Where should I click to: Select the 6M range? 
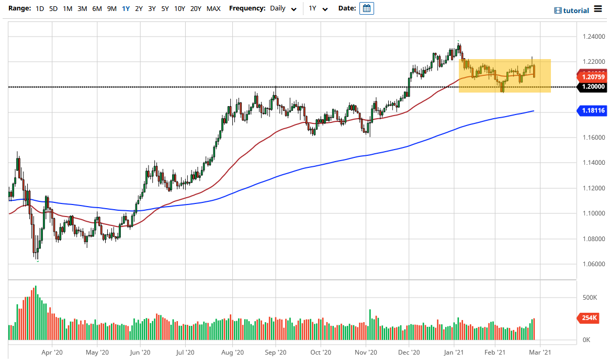tap(97, 8)
